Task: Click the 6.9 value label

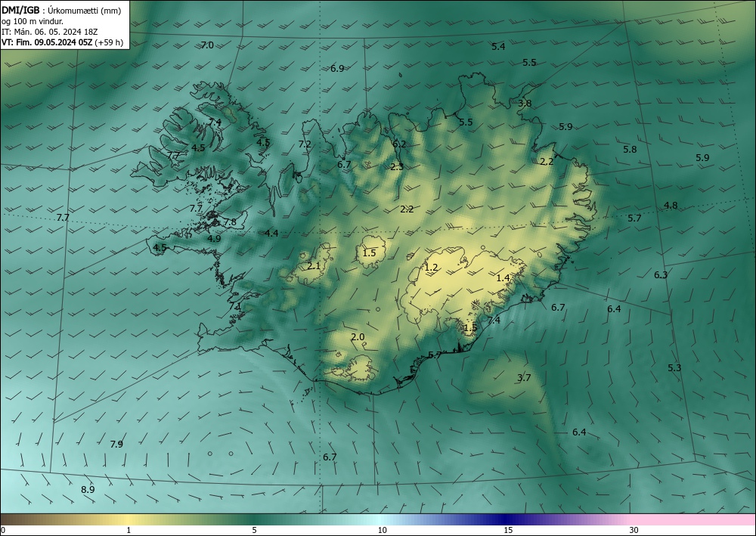Action: (x=337, y=69)
